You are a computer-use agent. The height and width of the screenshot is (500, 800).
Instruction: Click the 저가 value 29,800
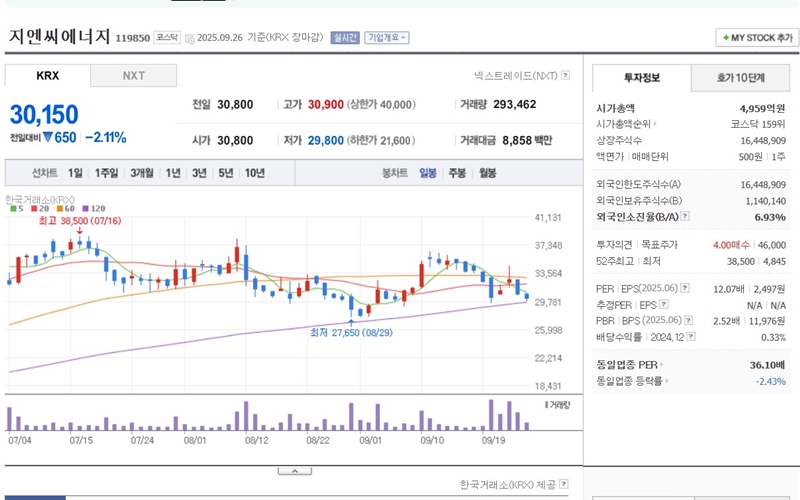[326, 140]
